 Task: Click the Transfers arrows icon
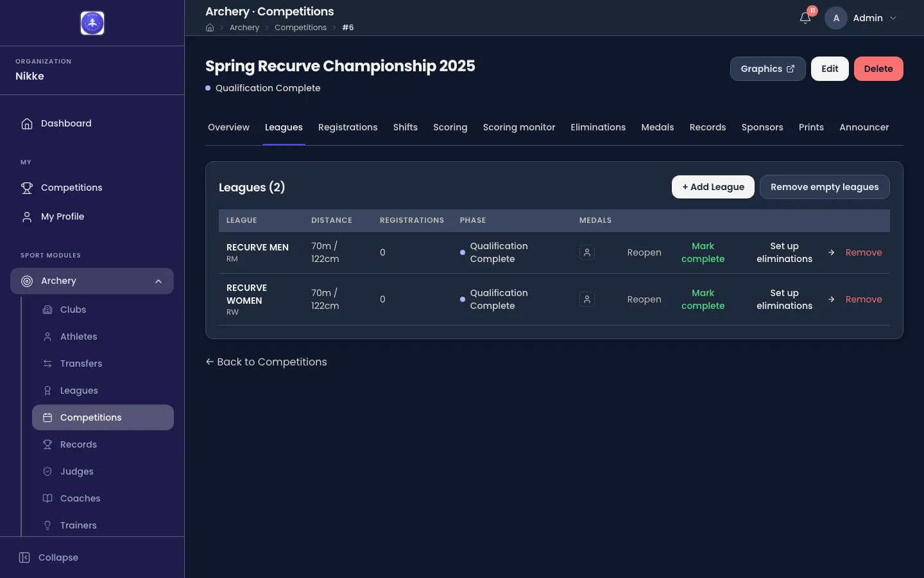point(47,363)
